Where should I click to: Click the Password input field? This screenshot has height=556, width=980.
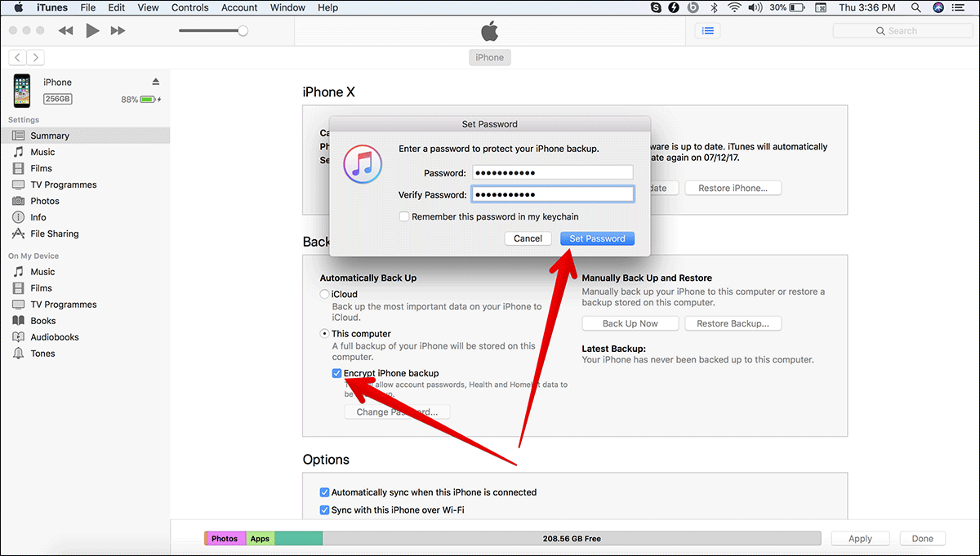pos(552,172)
